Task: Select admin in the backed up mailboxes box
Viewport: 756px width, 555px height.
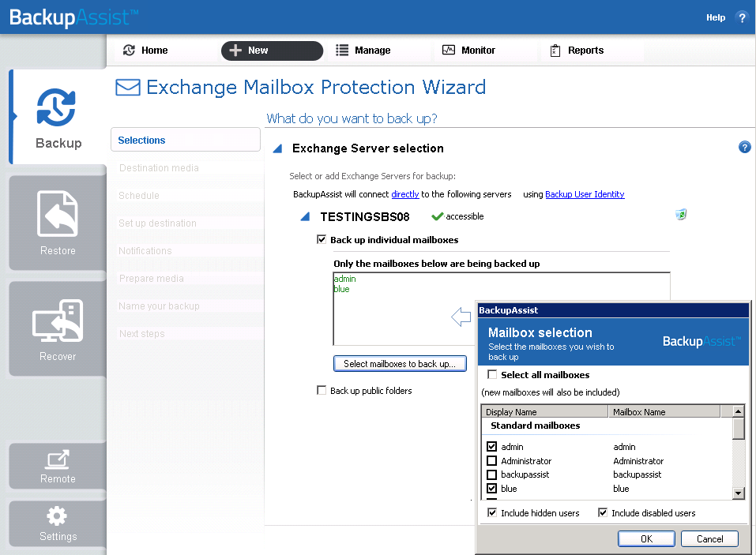Action: [345, 279]
